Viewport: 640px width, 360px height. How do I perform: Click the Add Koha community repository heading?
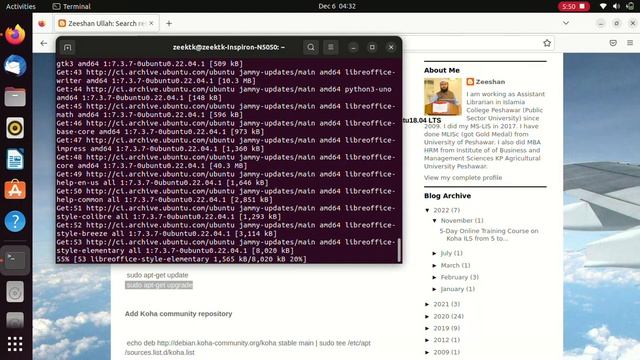tap(178, 313)
